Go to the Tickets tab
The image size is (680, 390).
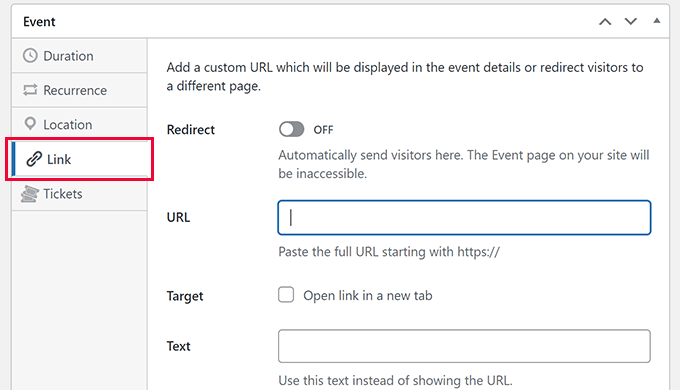tap(79, 194)
